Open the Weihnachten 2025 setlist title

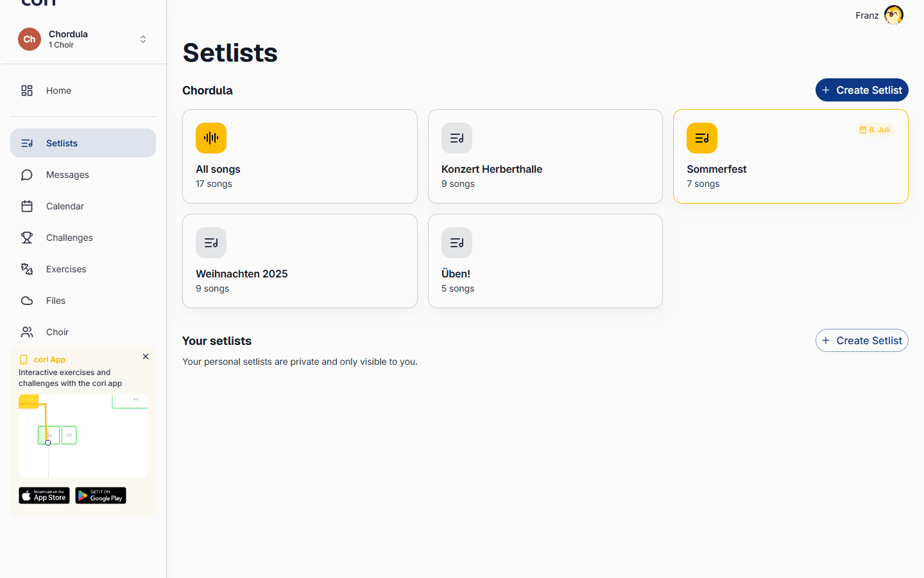click(242, 274)
